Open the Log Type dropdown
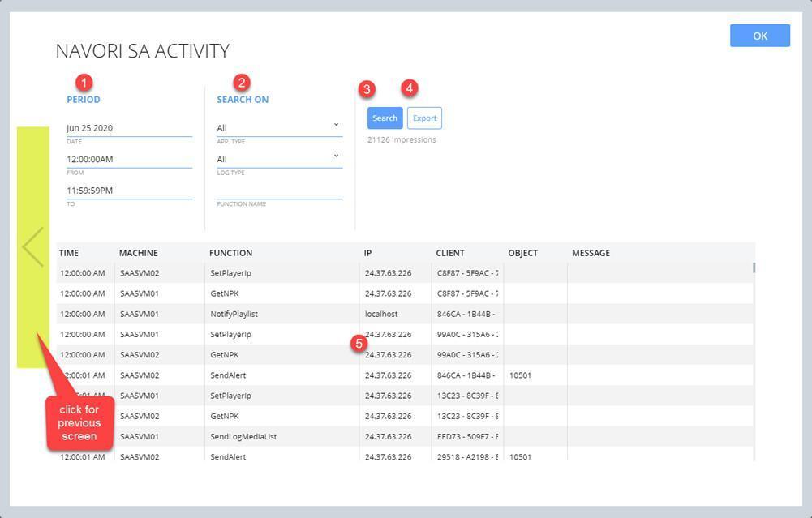This screenshot has width=812, height=518. [280, 159]
